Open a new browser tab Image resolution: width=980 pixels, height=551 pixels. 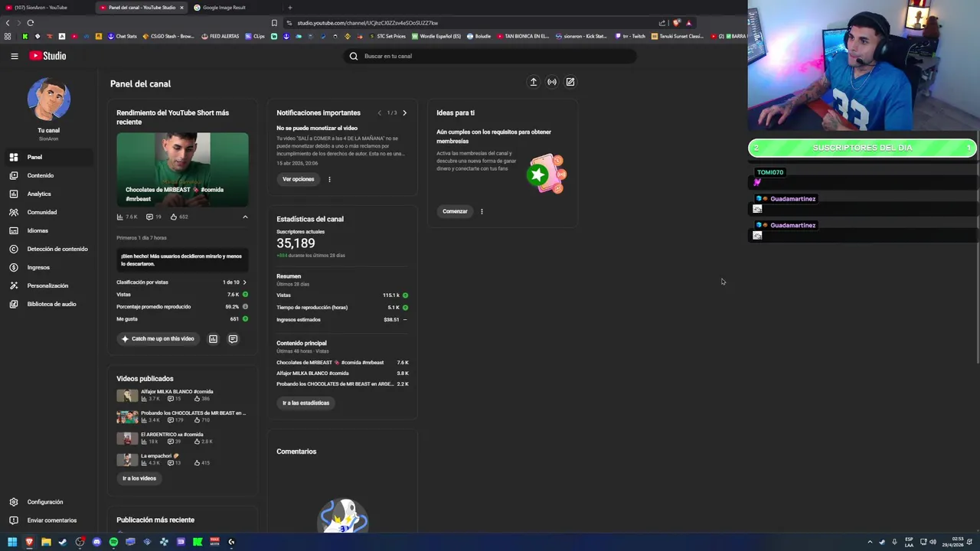tap(289, 8)
